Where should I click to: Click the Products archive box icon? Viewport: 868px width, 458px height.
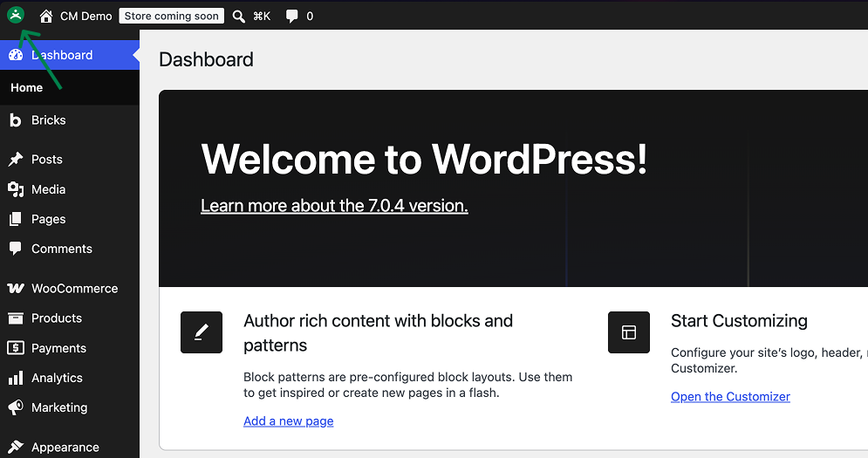pyautogui.click(x=16, y=318)
